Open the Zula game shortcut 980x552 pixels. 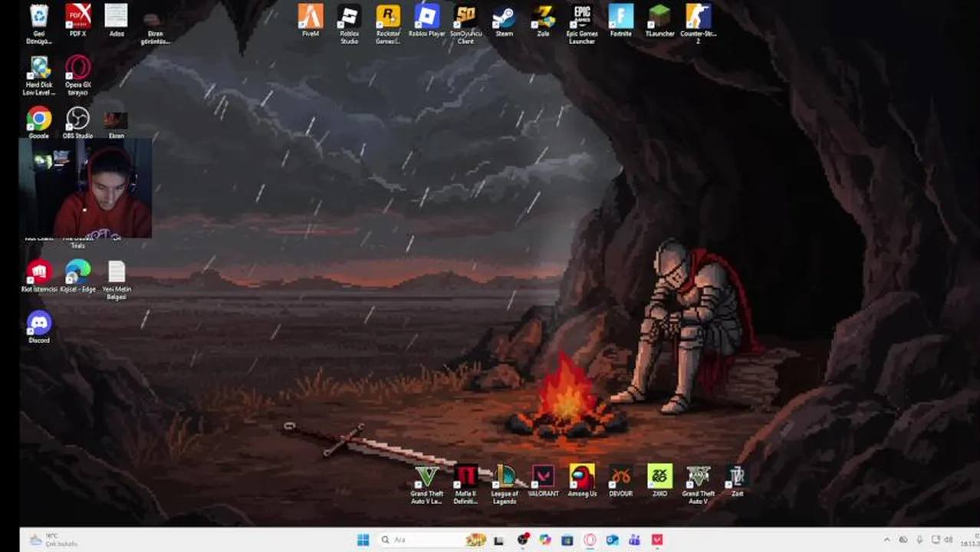click(543, 21)
